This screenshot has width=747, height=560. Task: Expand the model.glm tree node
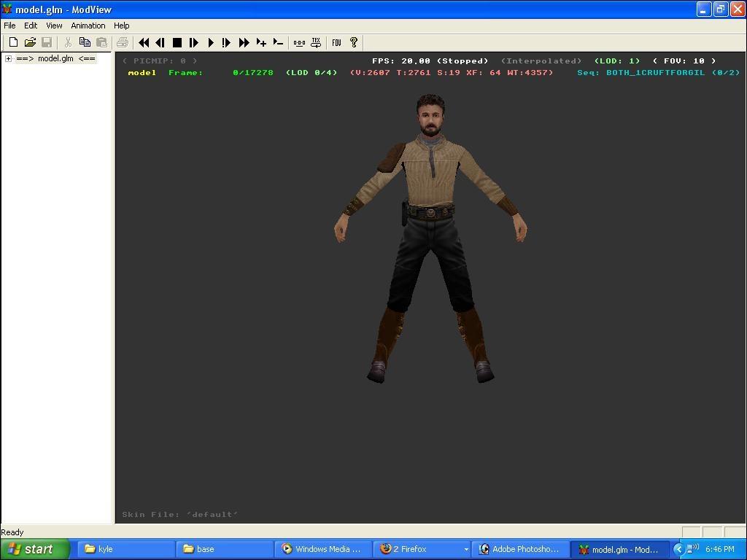(8, 59)
